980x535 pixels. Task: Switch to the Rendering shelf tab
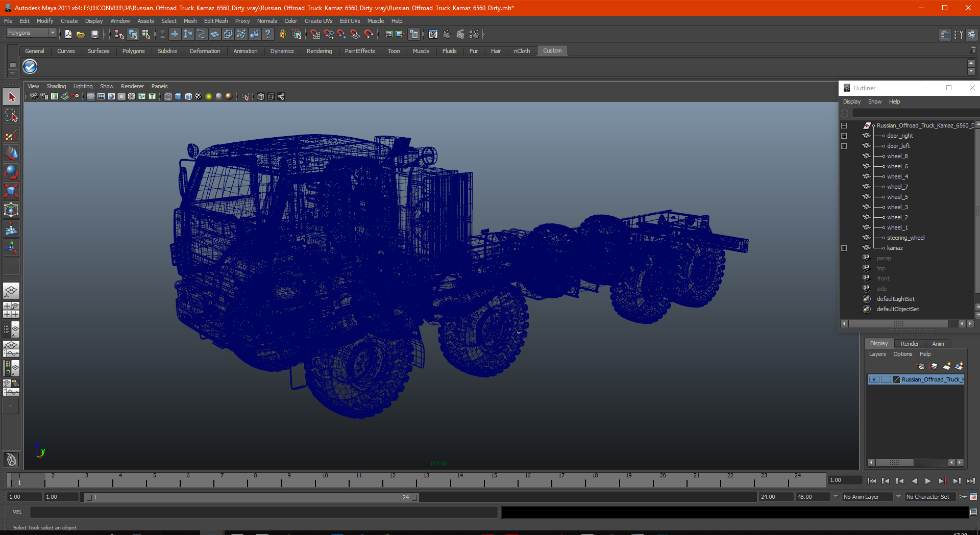coord(319,51)
